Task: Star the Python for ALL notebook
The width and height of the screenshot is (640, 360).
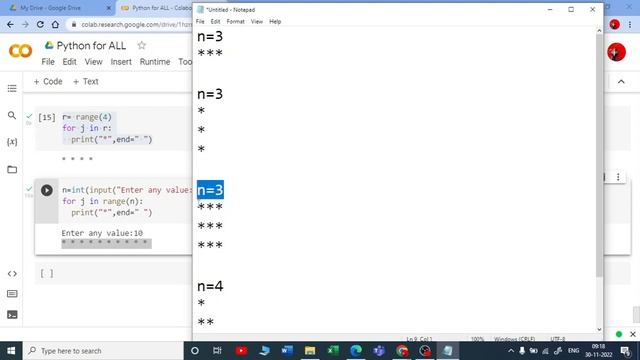Action: [141, 45]
